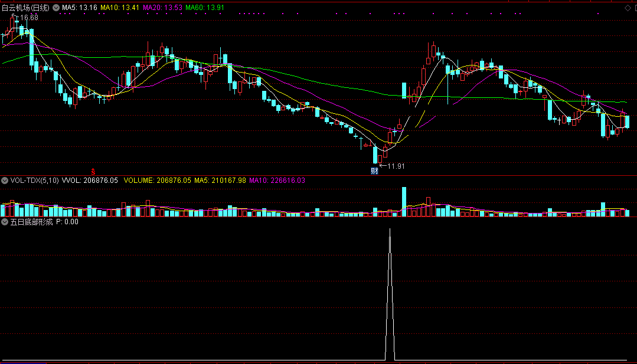Select the MA5: 13.16 label
Viewport: 637px width, 364px height.
point(80,8)
